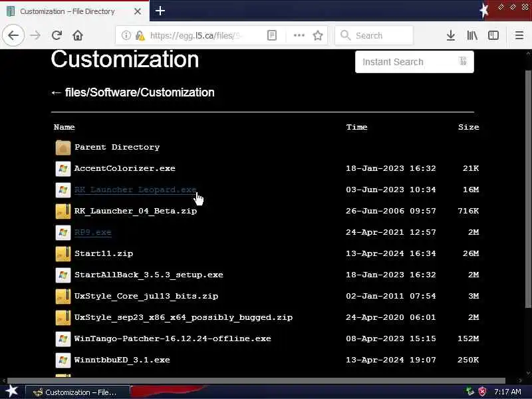Click the Time column header
The width and height of the screenshot is (532, 399).
357,127
